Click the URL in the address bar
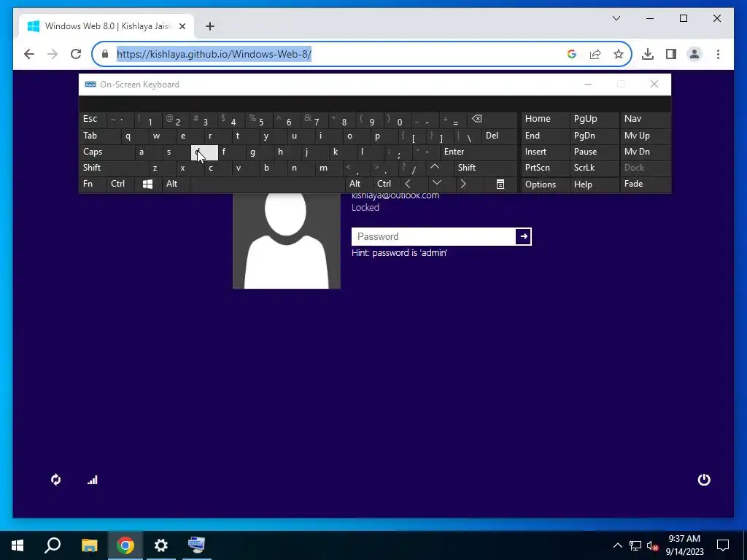This screenshot has width=747, height=560. [x=214, y=54]
